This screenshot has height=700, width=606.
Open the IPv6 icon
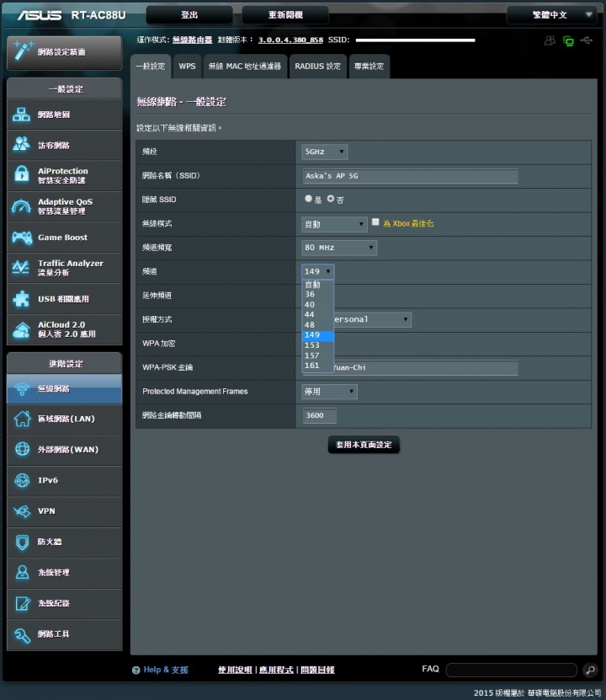coord(22,480)
